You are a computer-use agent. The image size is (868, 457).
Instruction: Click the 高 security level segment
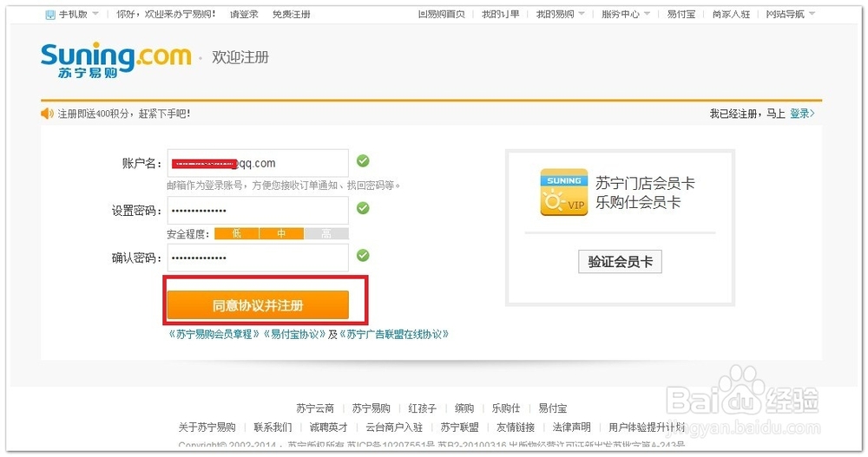pos(326,233)
